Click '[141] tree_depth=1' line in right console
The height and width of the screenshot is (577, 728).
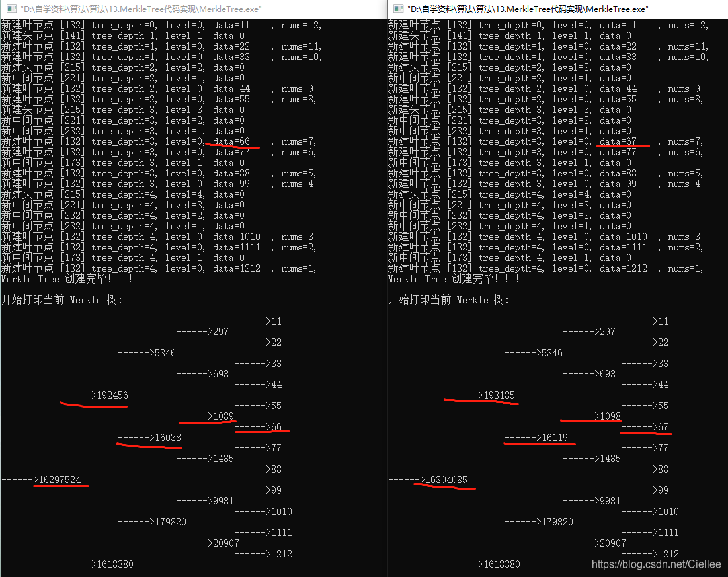point(510,36)
